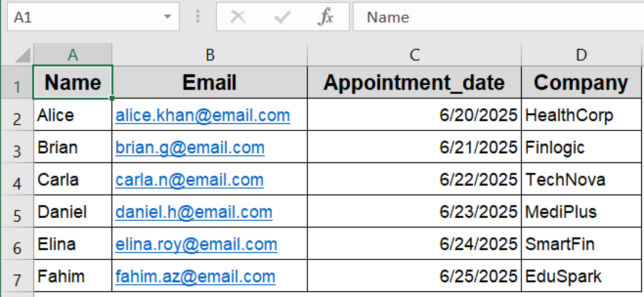This screenshot has width=644, height=297.
Task: Expand the Name Box dropdown arrow
Action: 167,17
